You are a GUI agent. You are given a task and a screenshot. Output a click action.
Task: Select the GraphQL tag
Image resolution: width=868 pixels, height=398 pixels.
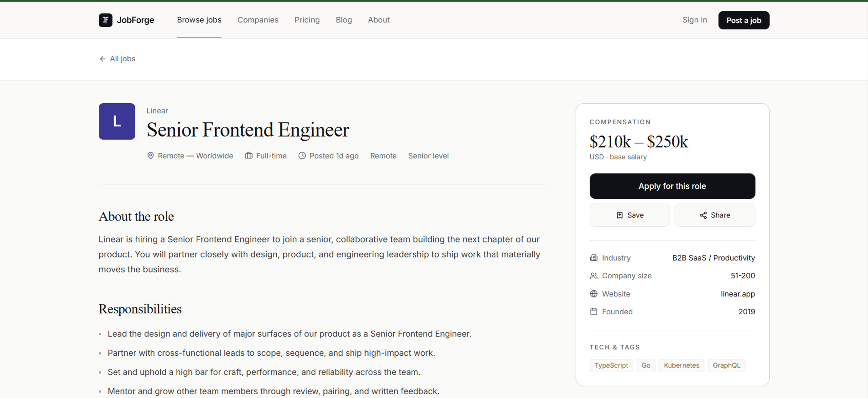pos(727,365)
